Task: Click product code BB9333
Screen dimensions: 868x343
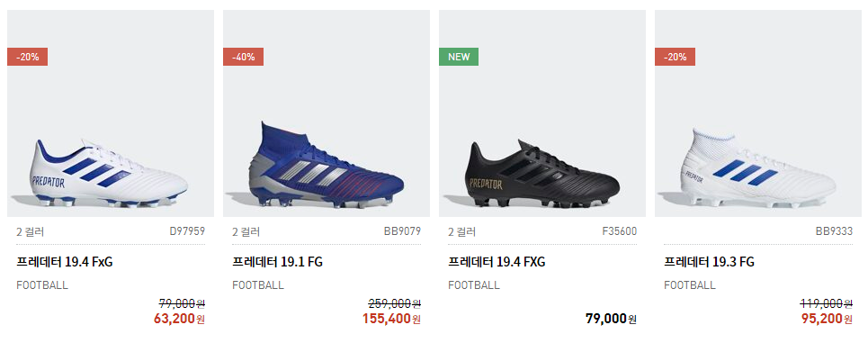Action: click(834, 231)
